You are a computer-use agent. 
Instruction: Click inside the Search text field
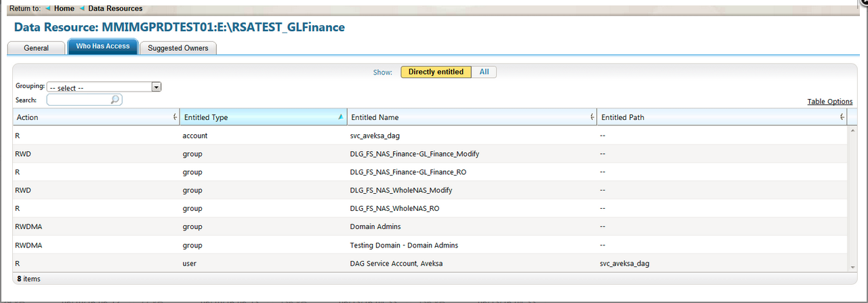pos(78,100)
